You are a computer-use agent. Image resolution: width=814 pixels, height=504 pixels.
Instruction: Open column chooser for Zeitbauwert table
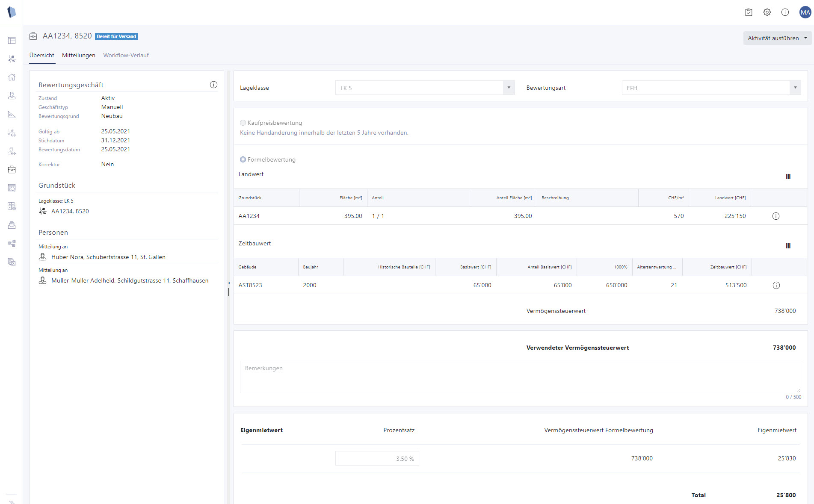(788, 246)
